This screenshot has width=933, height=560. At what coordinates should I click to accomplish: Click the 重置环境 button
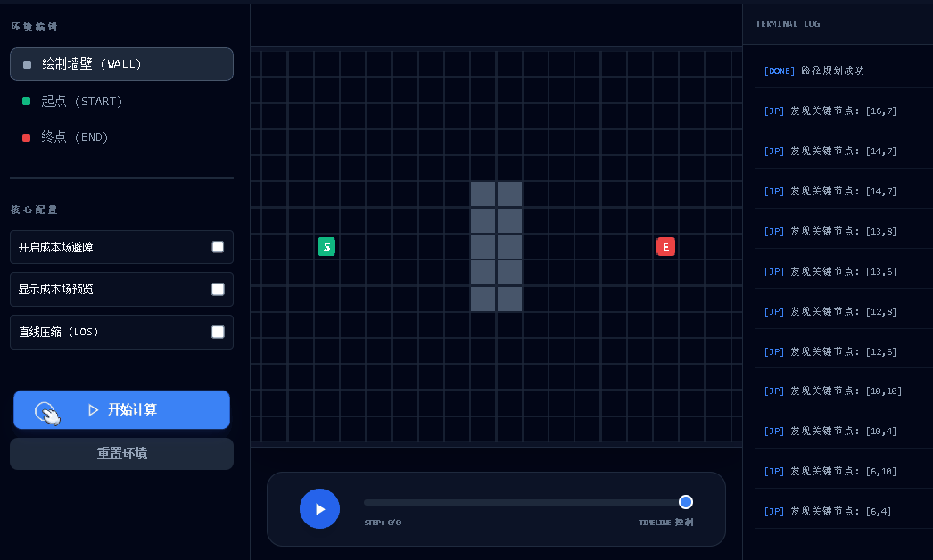click(121, 454)
